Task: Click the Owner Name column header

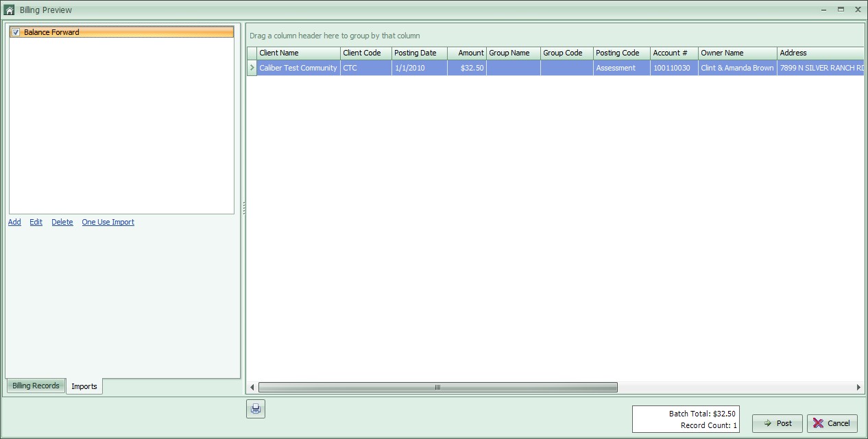Action: (738, 53)
